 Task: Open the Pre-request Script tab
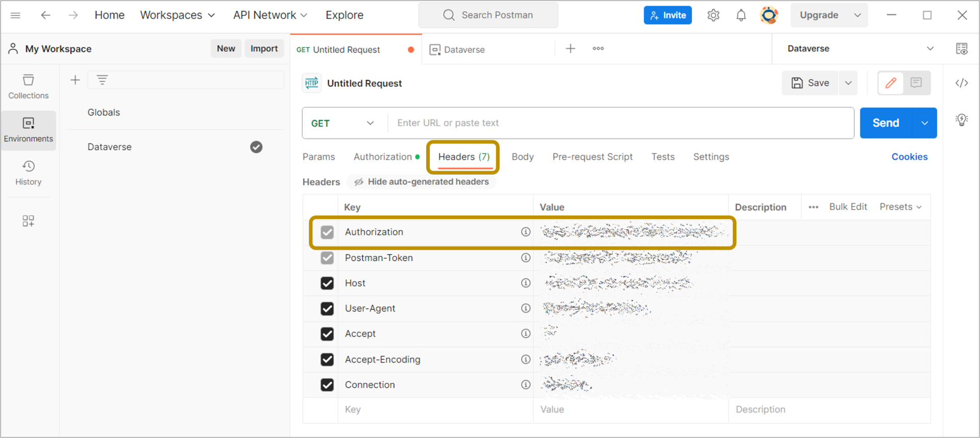click(593, 157)
